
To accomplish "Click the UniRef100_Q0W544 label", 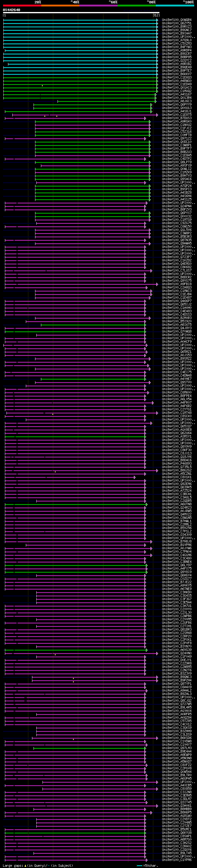I will [x=177, y=772].
